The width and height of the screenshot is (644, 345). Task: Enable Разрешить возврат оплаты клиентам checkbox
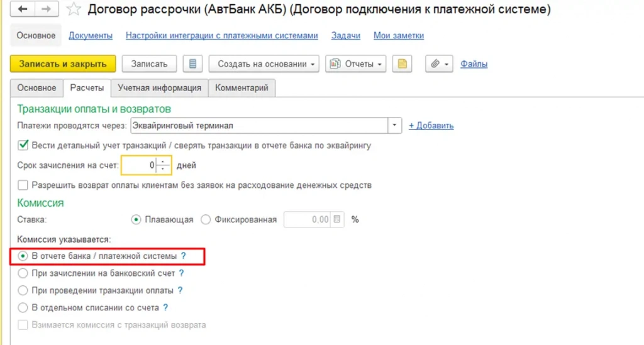(23, 185)
